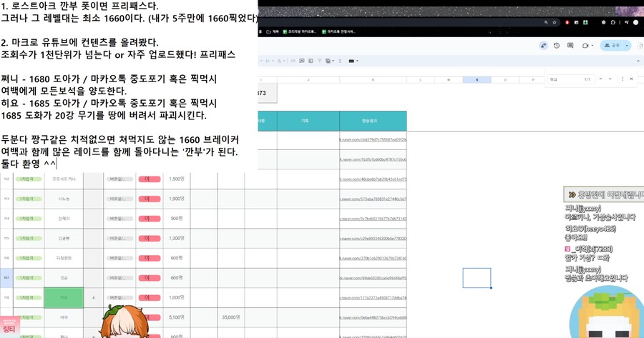
Task: Click the 1,500명 cell
Action: click(x=177, y=179)
